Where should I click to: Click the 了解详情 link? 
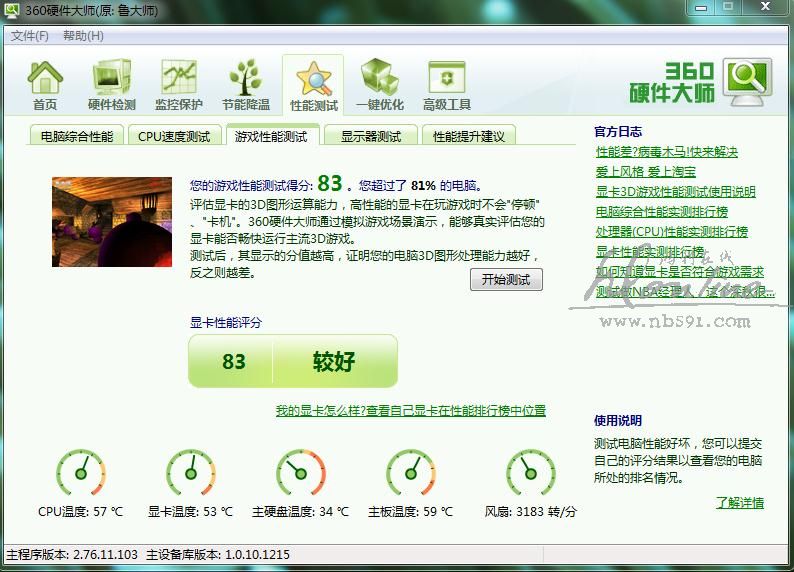click(740, 503)
